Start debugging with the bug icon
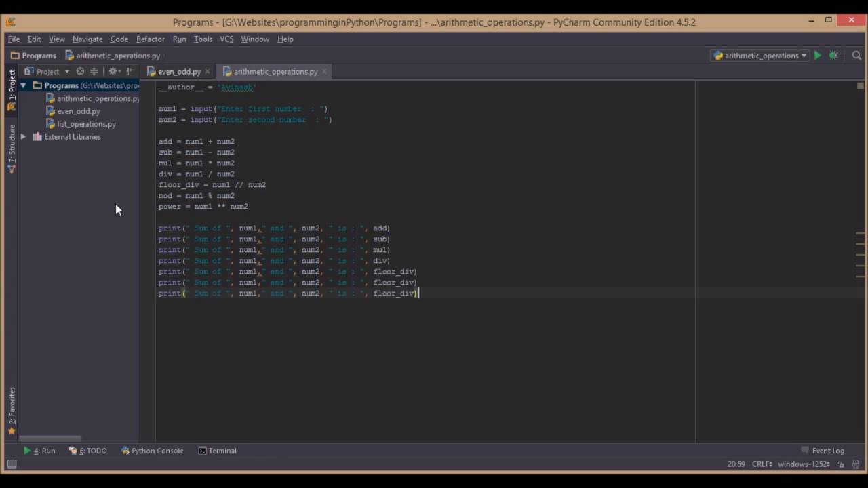Image resolution: width=868 pixels, height=488 pixels. [833, 56]
